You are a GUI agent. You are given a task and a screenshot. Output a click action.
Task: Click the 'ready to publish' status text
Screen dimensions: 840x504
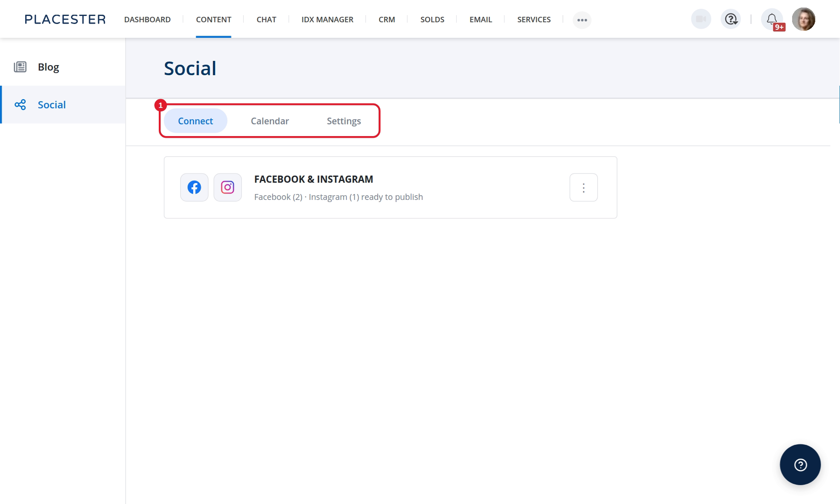(392, 197)
